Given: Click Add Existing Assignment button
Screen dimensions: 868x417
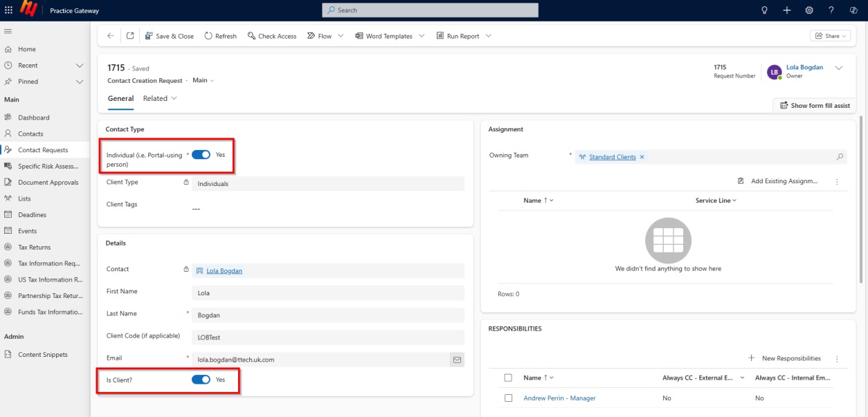Looking at the screenshot, I should pos(778,181).
